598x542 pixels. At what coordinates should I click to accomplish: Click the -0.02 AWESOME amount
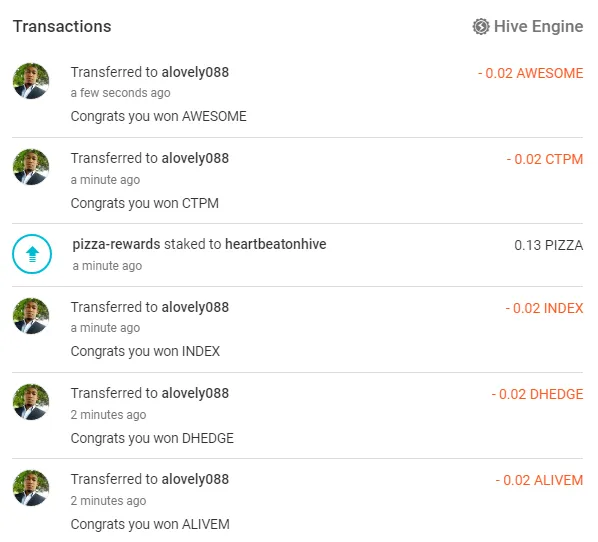click(530, 73)
